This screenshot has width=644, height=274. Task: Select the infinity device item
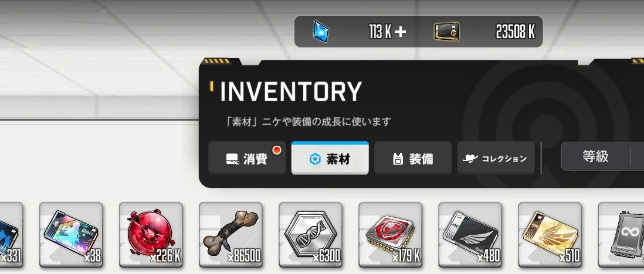pos(621,234)
